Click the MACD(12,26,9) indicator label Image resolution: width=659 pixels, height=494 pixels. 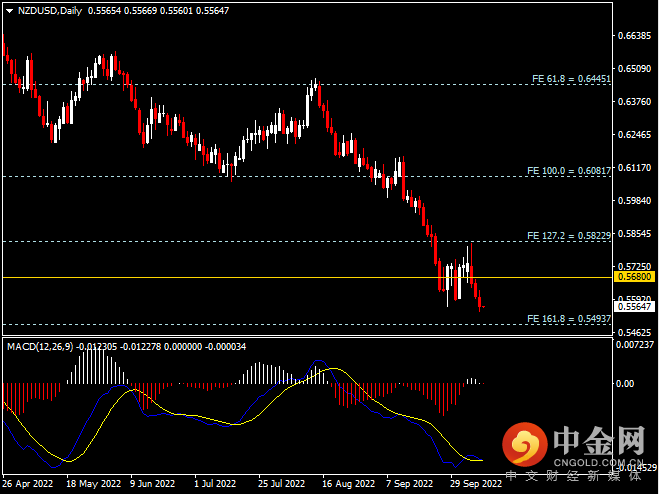(x=40, y=347)
